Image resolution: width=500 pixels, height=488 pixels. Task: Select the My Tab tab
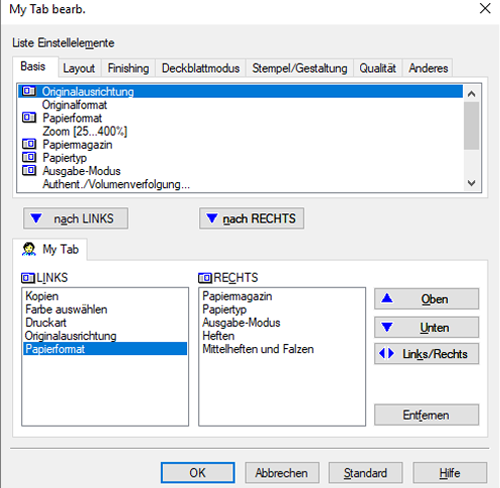coord(50,249)
